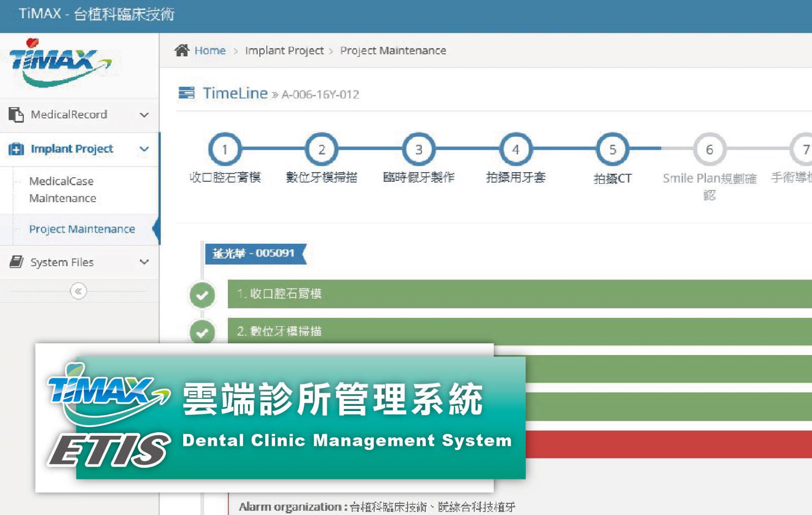Select timeline step 1 circle
812x515 pixels.
[225, 149]
